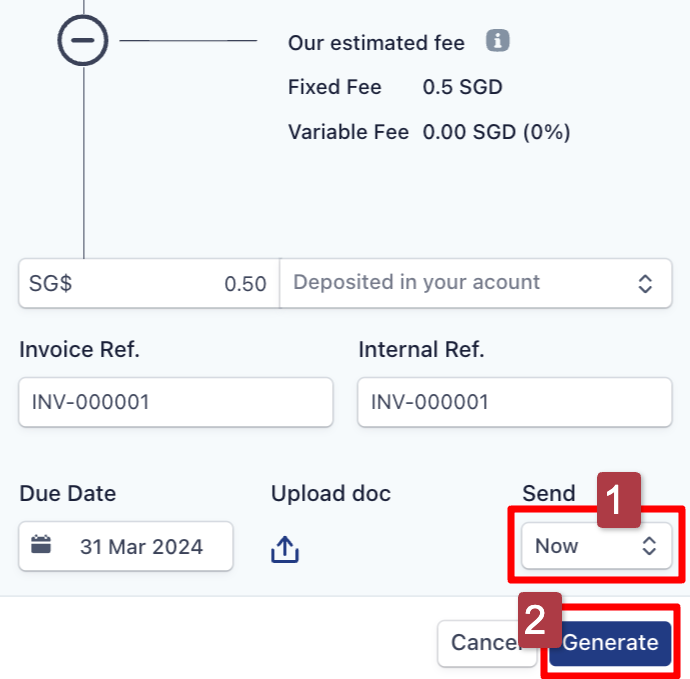Click the 'Our estimated fee' heading
Screen dimensions: 690x679
pyautogui.click(x=376, y=43)
